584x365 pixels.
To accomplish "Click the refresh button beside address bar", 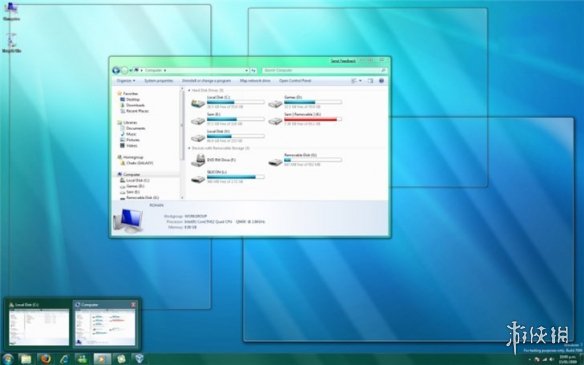I will click(x=254, y=70).
